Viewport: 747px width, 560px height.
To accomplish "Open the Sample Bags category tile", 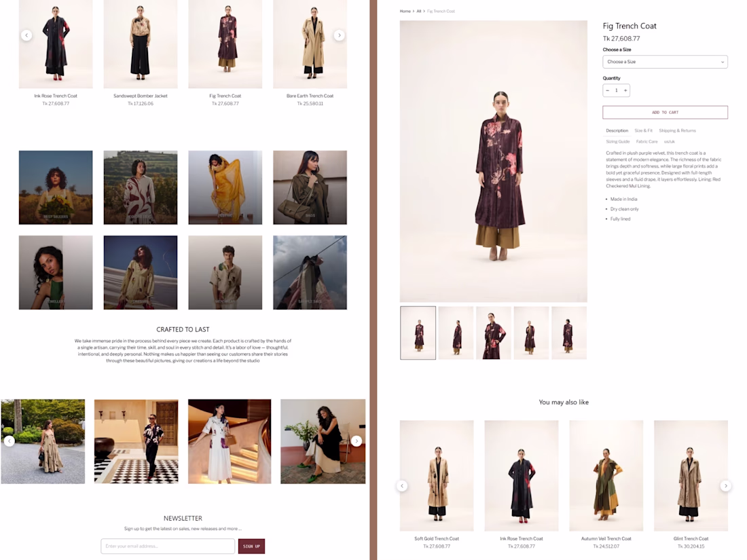I will pos(310,272).
